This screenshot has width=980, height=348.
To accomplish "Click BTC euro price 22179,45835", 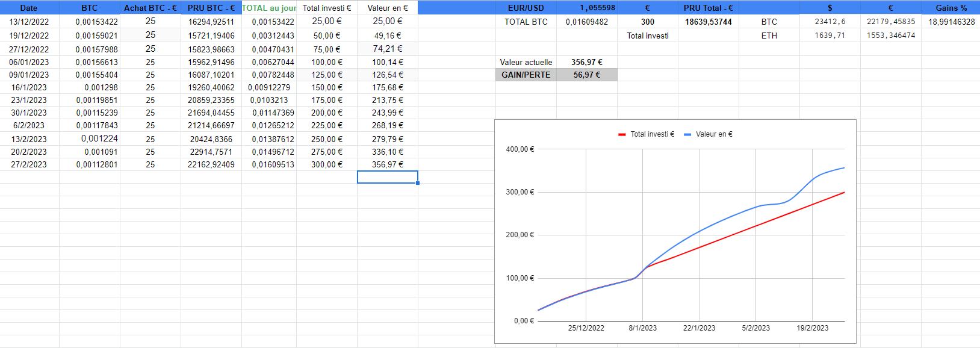I will (891, 22).
